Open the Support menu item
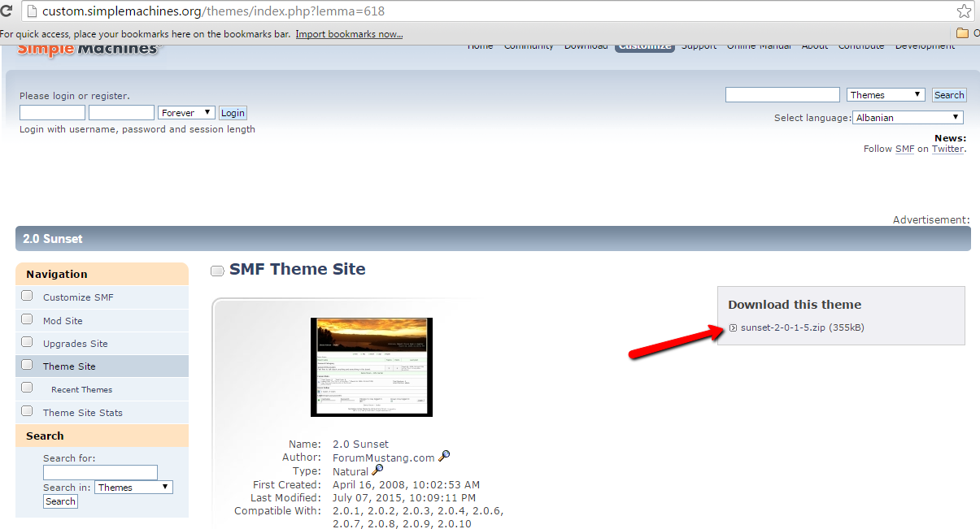 699,46
